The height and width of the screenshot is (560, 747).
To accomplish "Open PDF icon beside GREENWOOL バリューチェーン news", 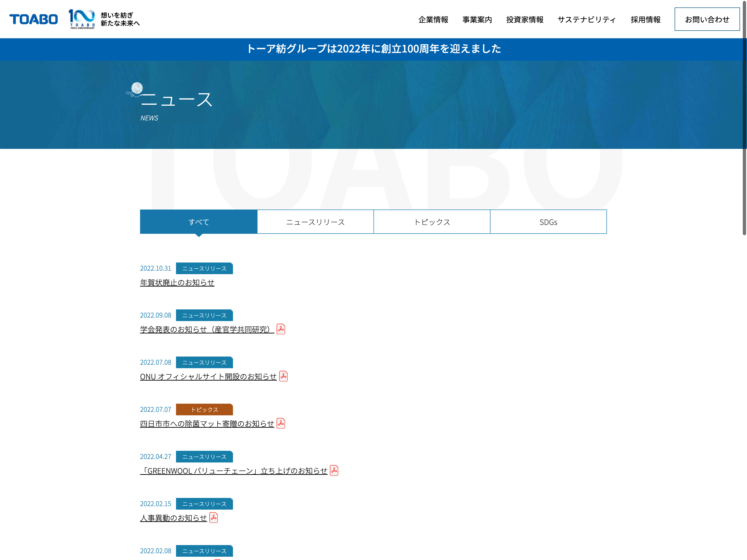I will (x=334, y=470).
